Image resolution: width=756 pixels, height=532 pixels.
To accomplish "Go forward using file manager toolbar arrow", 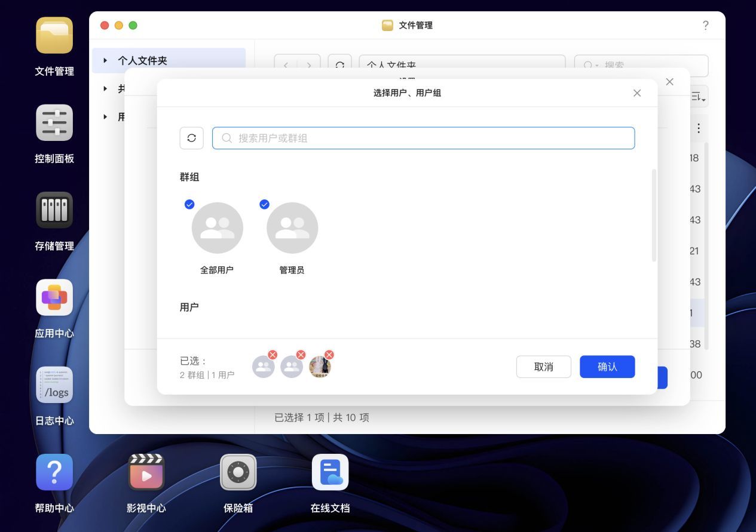I will (x=309, y=65).
